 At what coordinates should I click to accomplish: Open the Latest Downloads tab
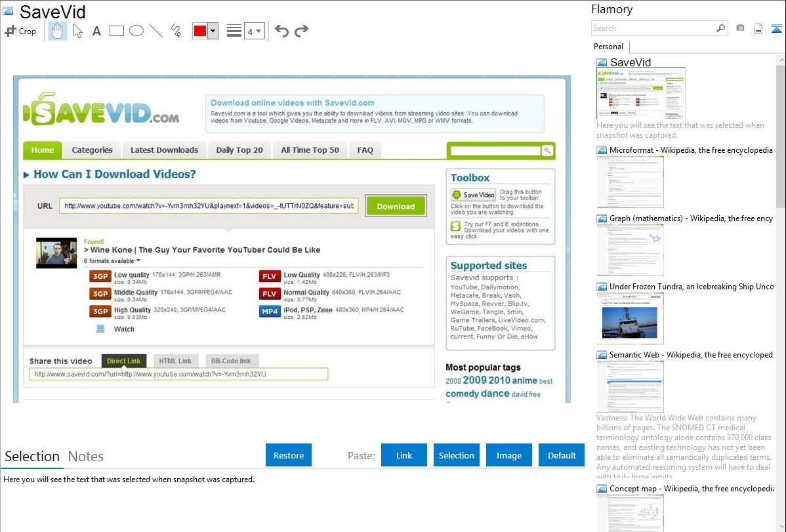[165, 150]
